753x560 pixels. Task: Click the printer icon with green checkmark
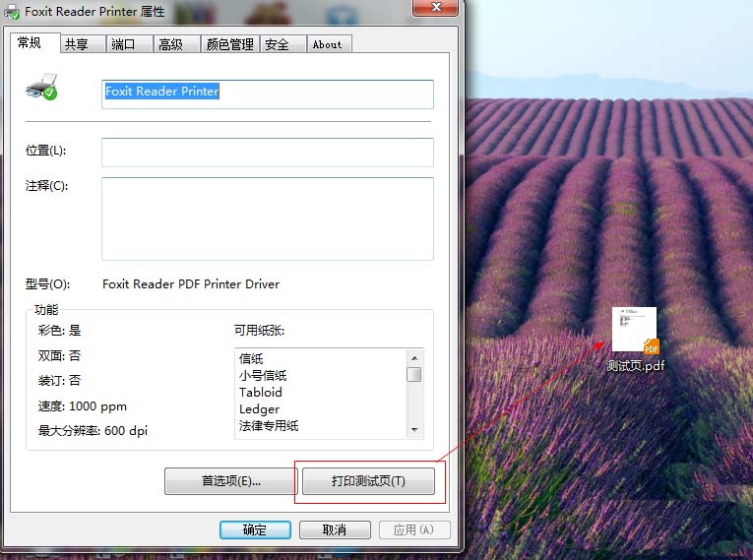[x=41, y=87]
